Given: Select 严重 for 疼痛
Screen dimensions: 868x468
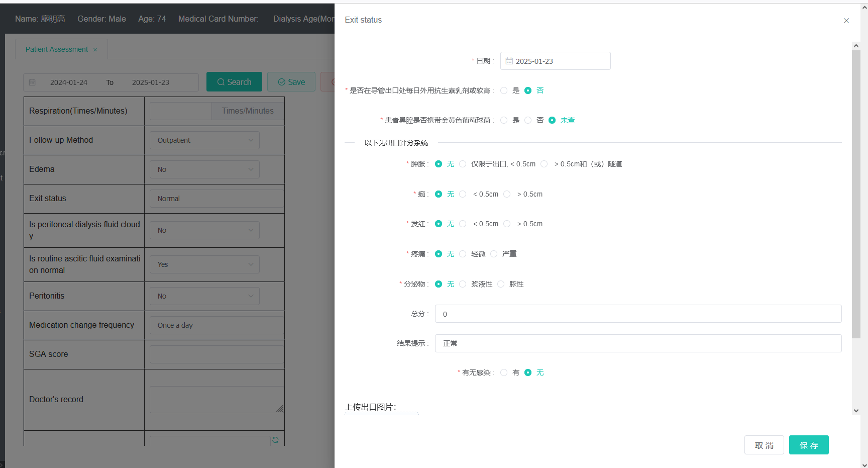Looking at the screenshot, I should (x=494, y=254).
